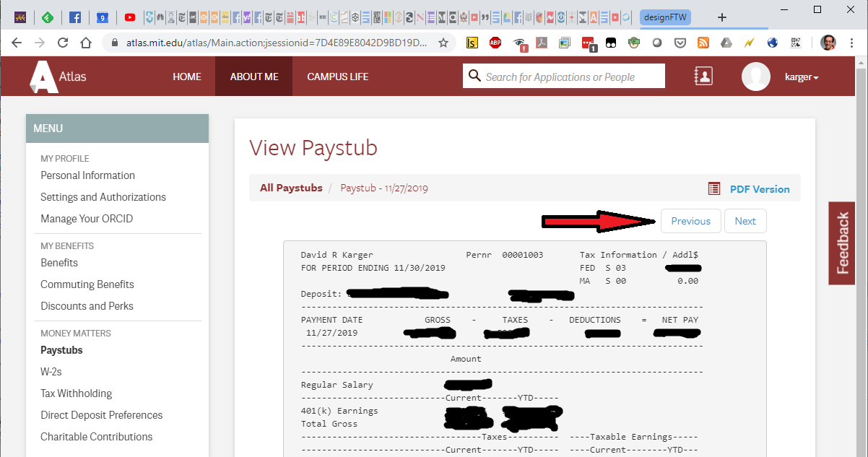This screenshot has height=457, width=868.
Task: Click the user profile avatar
Action: tap(756, 77)
